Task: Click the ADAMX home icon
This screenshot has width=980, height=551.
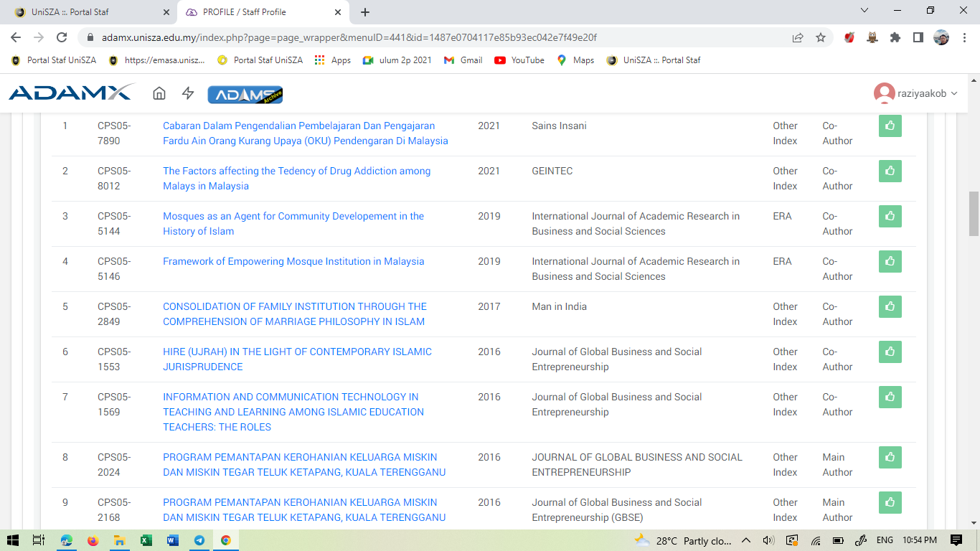Action: 159,93
